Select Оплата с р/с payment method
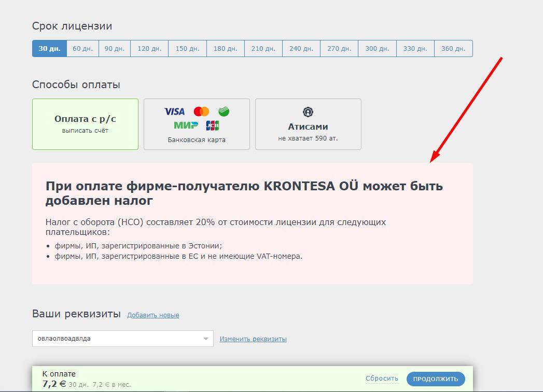543x392 pixels. [x=85, y=124]
